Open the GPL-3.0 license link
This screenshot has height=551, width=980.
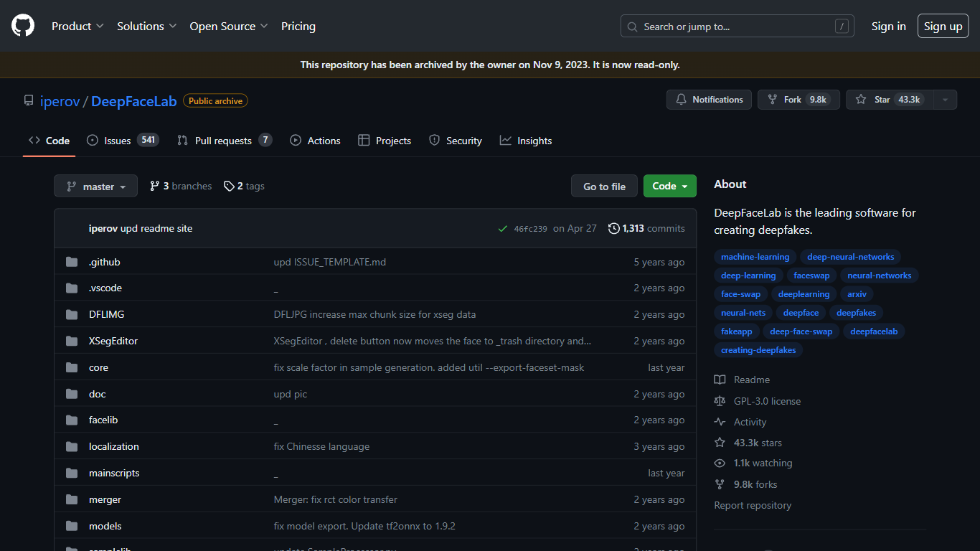click(x=766, y=401)
